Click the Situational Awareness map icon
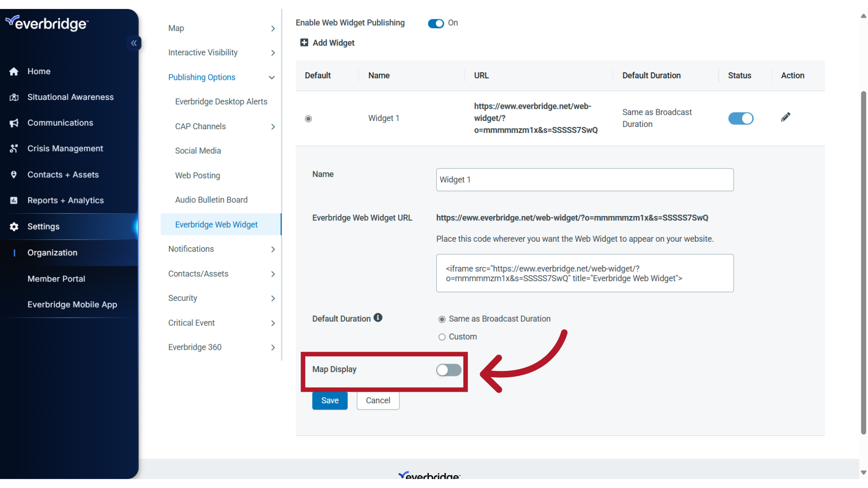The image size is (868, 488). pos(14,97)
